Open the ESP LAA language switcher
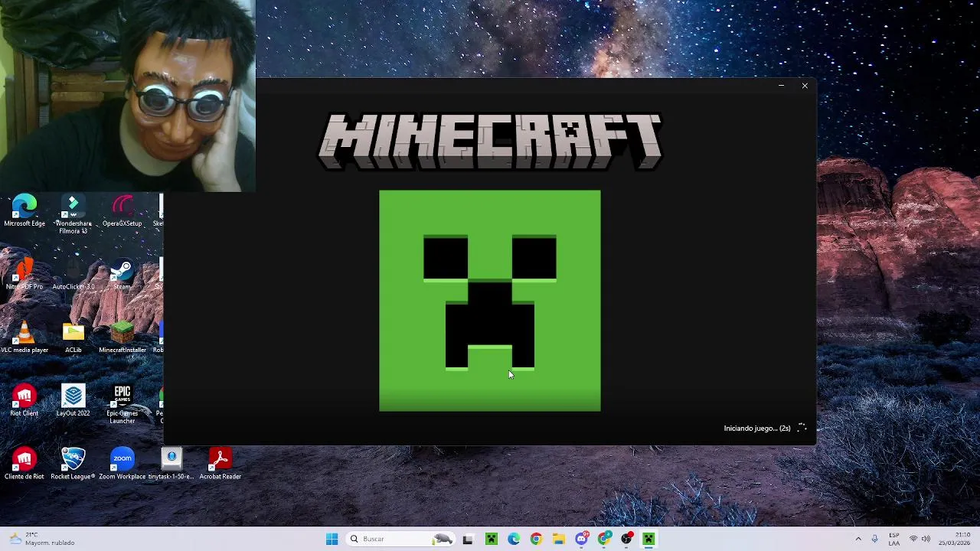This screenshot has width=980, height=551. point(894,539)
